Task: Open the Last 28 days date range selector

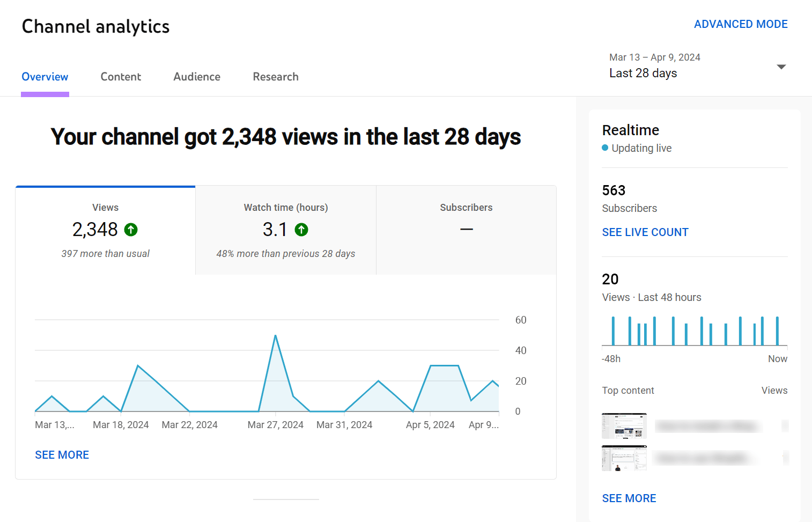Action: [x=643, y=72]
